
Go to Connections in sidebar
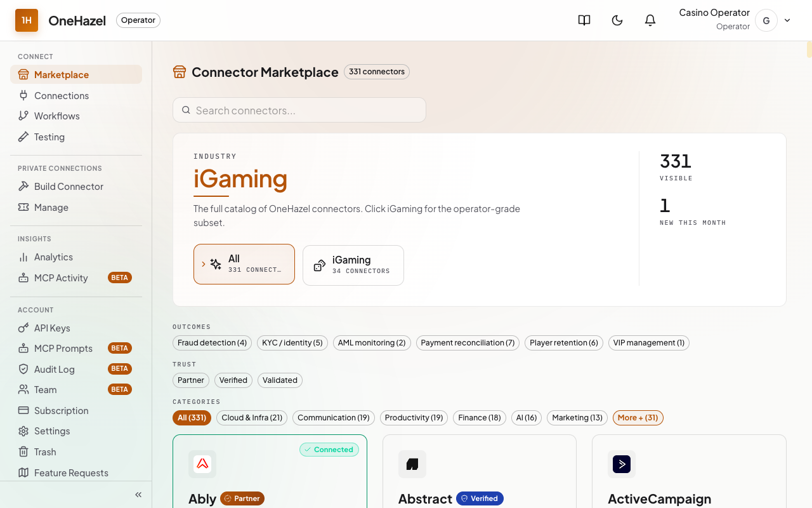(76, 95)
